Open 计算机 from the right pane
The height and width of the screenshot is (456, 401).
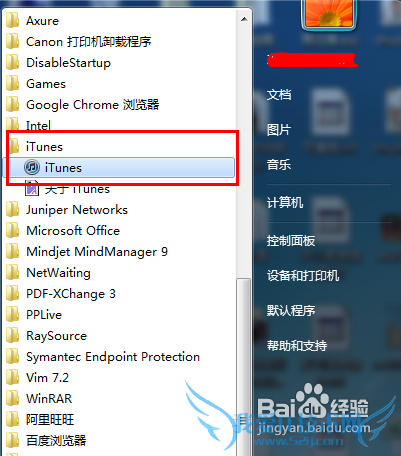click(285, 202)
